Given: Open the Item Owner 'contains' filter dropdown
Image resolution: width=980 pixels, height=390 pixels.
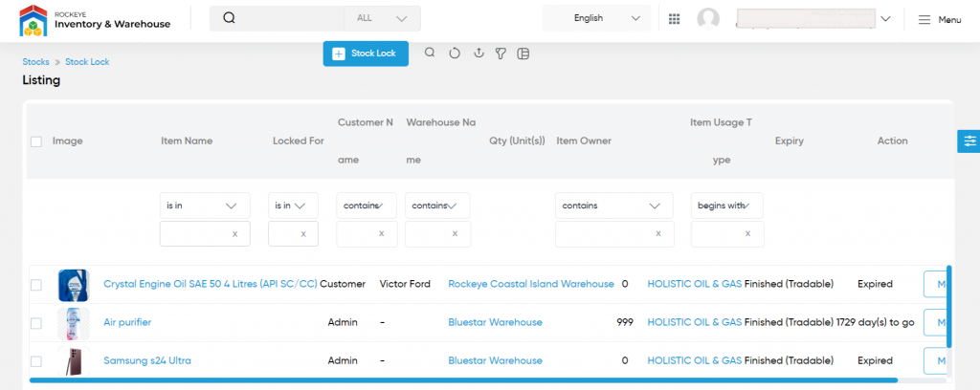Looking at the screenshot, I should coord(614,206).
